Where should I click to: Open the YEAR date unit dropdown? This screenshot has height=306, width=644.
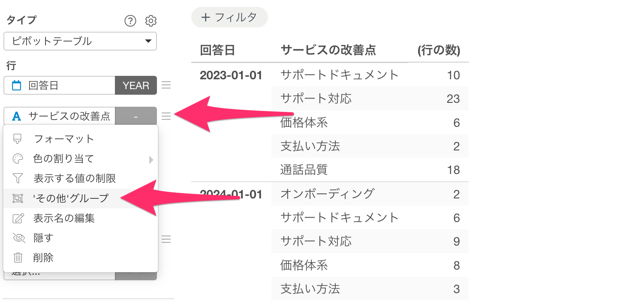point(136,86)
